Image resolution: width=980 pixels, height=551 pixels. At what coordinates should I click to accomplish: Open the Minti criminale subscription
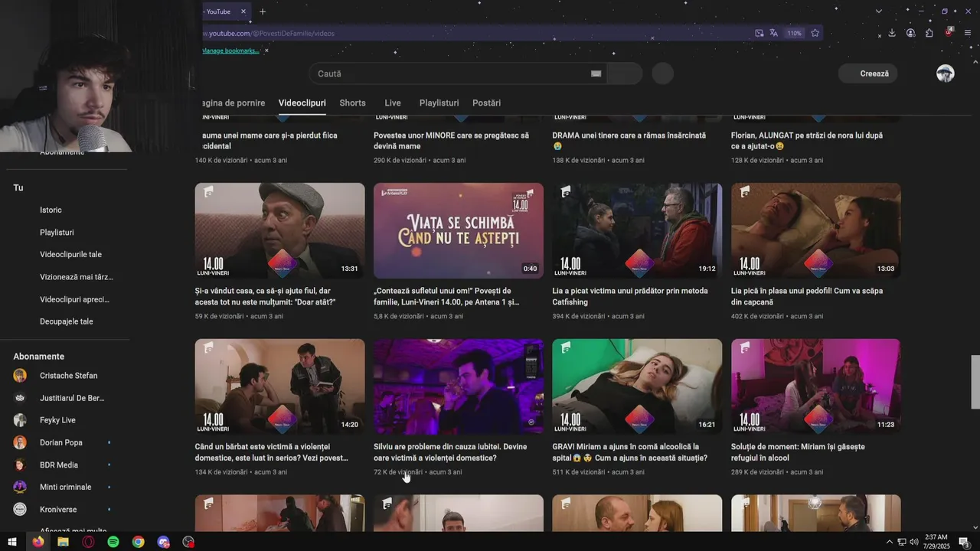64,487
